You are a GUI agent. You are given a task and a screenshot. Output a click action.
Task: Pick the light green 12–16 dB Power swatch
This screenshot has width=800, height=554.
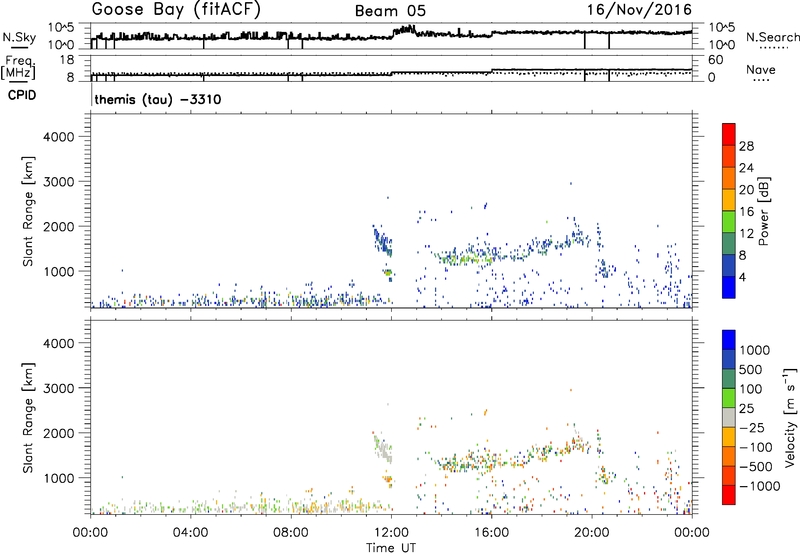729,222
